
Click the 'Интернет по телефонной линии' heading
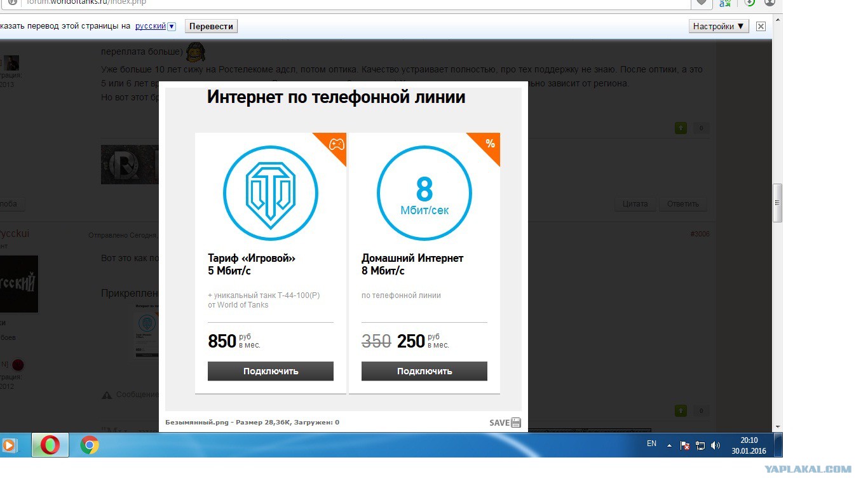336,97
